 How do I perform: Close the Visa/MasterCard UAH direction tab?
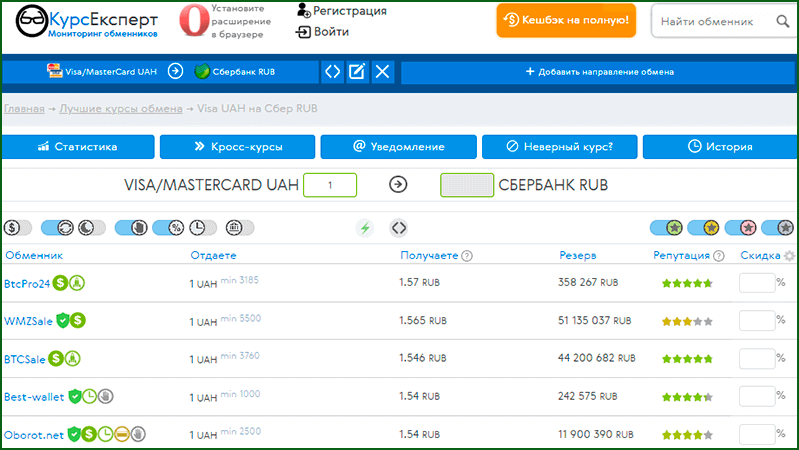click(382, 72)
